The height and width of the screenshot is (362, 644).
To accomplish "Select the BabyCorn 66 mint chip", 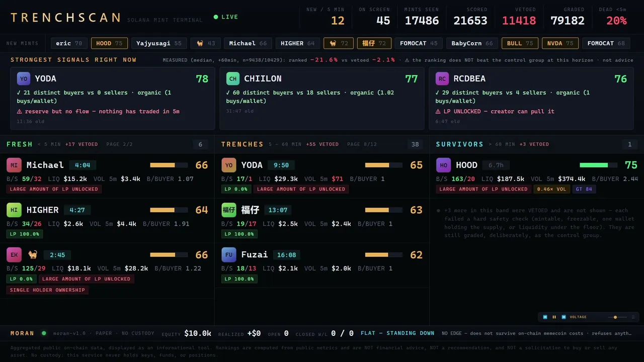I will pos(472,43).
